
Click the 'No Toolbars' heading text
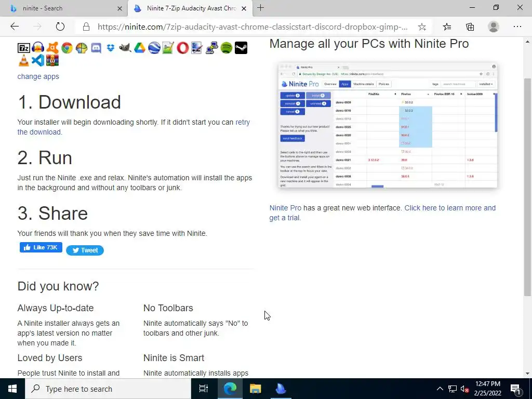[168, 308]
